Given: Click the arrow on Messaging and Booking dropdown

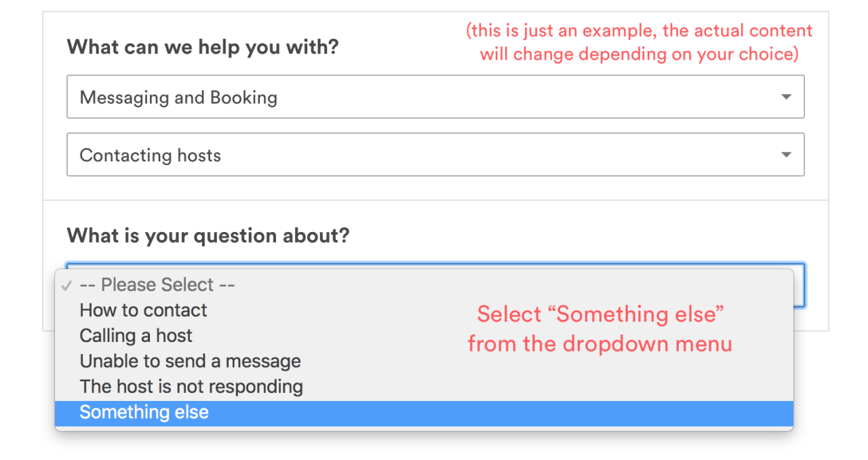Looking at the screenshot, I should 786,97.
